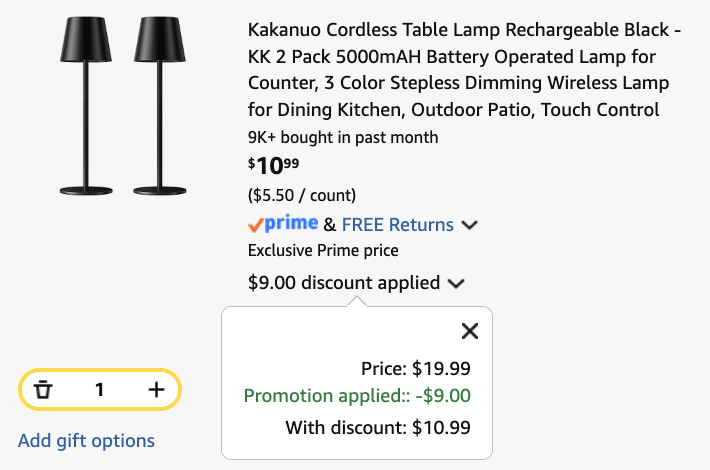Increase quantity with the plus icon
710x470 pixels.
(x=156, y=389)
